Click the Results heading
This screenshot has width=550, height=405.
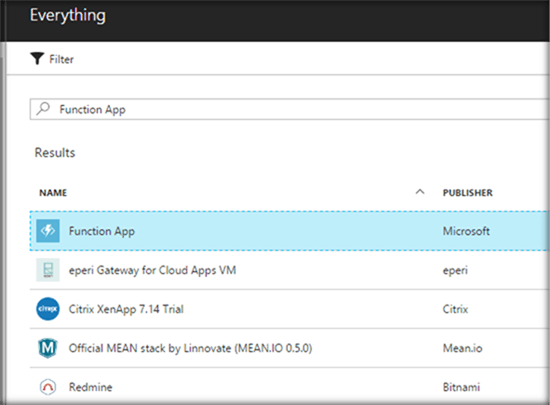[x=55, y=153]
